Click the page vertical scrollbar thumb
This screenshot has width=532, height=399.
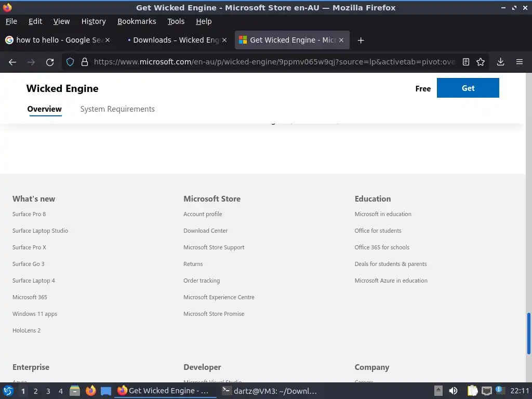528,334
